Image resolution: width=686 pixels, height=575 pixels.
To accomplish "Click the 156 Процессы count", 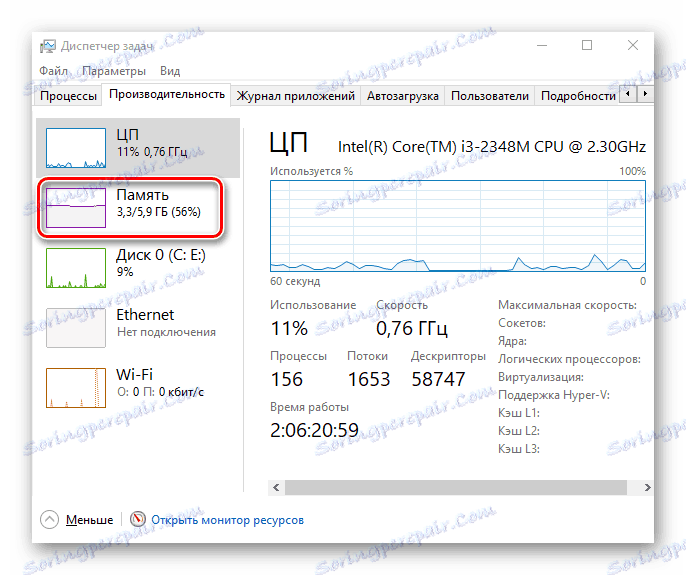I will point(287,379).
